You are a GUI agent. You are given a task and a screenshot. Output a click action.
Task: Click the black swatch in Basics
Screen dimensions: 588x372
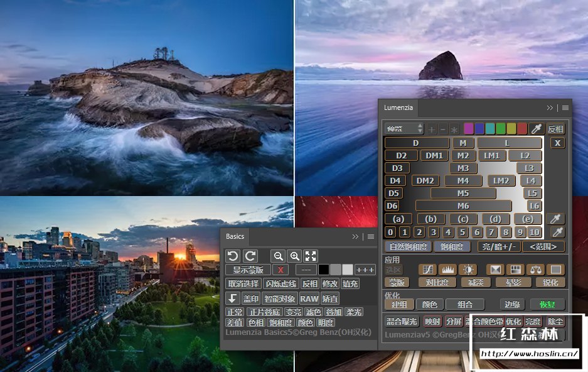tap(324, 270)
